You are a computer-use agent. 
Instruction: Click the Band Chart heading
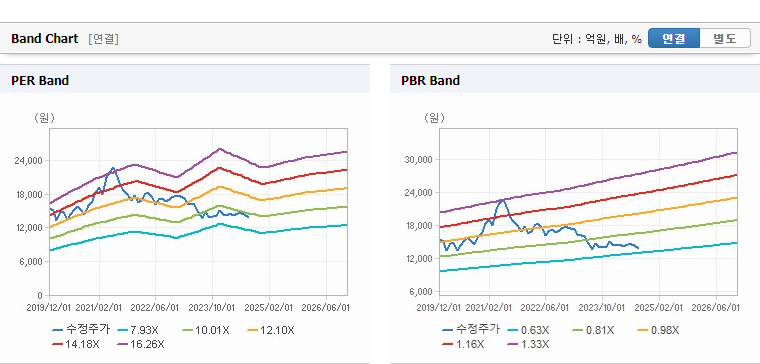click(45, 39)
